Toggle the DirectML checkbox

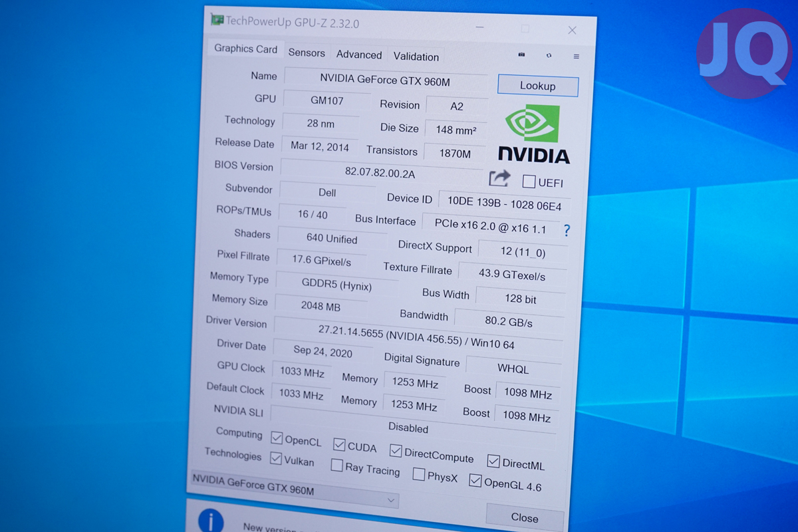click(x=493, y=461)
